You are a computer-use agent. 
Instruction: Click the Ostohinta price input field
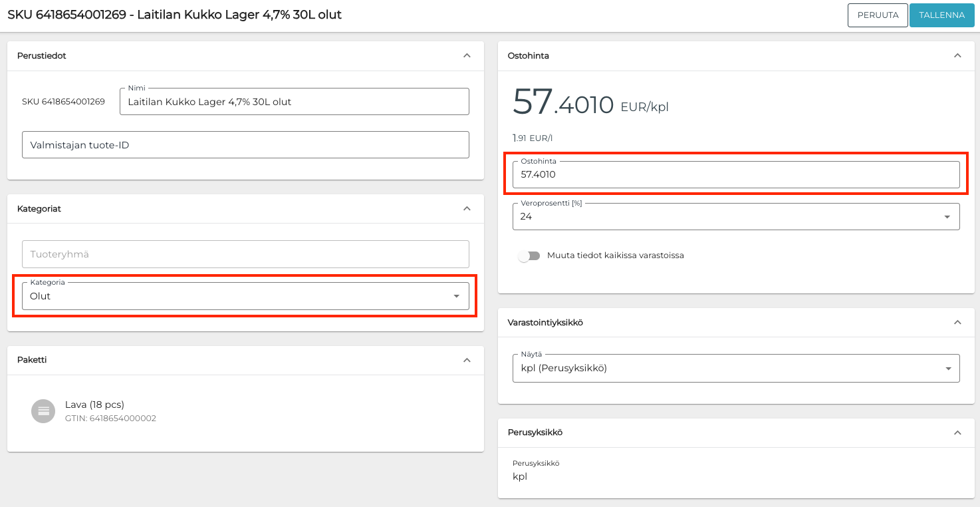735,175
